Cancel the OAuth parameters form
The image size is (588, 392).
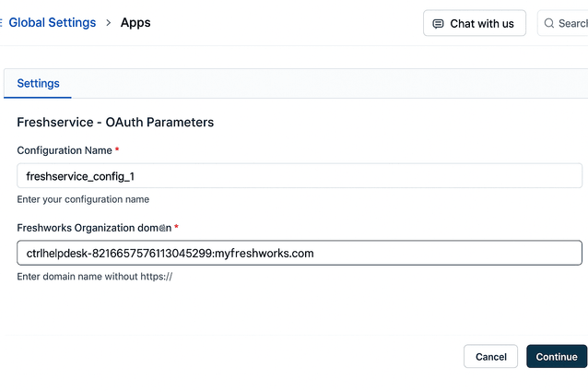(x=490, y=356)
